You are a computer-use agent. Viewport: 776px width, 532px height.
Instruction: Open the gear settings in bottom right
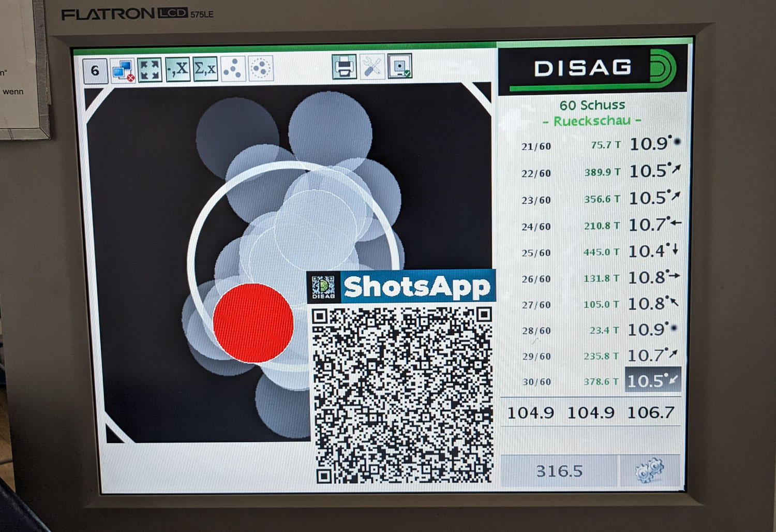click(650, 470)
